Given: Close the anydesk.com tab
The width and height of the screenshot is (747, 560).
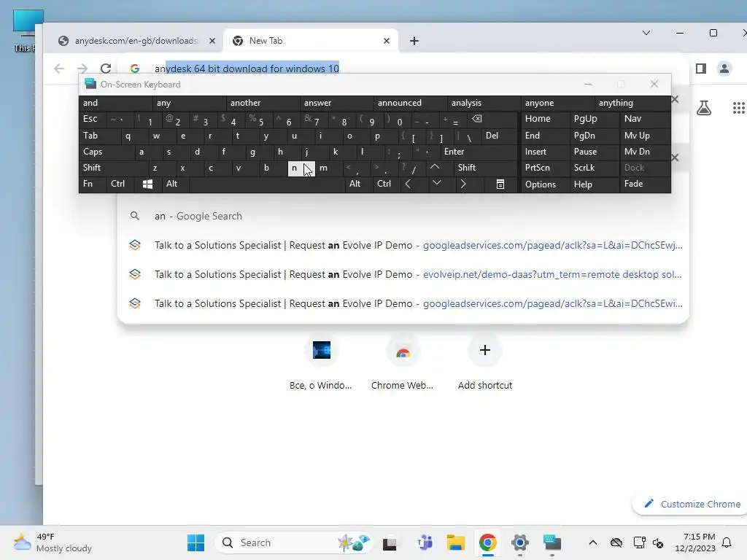Looking at the screenshot, I should 212,41.
